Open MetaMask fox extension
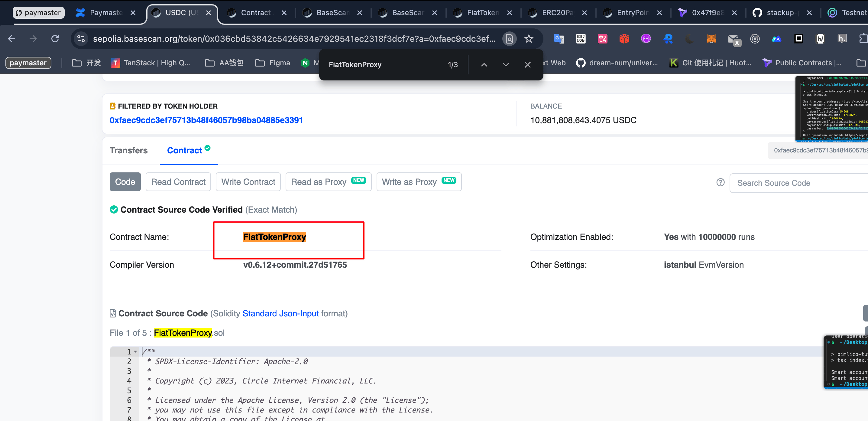Screen dimensions: 868x421 coord(711,39)
